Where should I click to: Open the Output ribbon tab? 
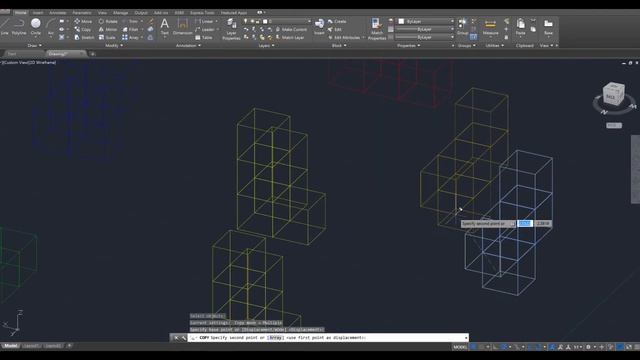(141, 13)
